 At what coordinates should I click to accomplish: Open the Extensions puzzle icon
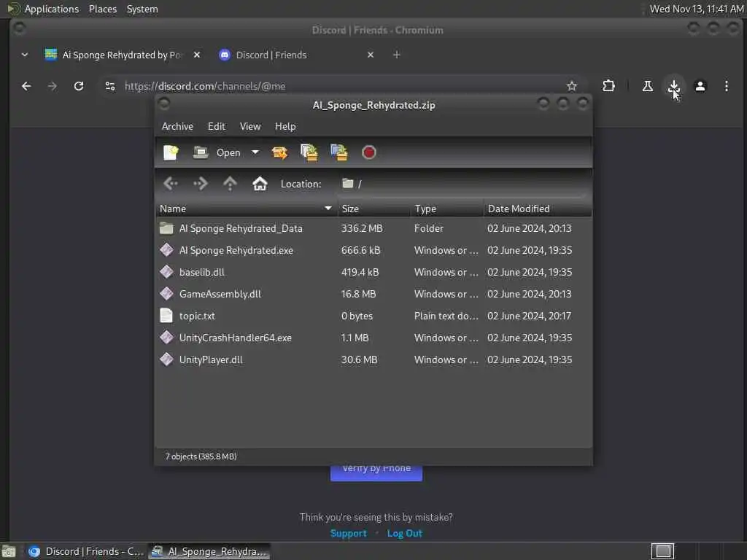point(608,86)
